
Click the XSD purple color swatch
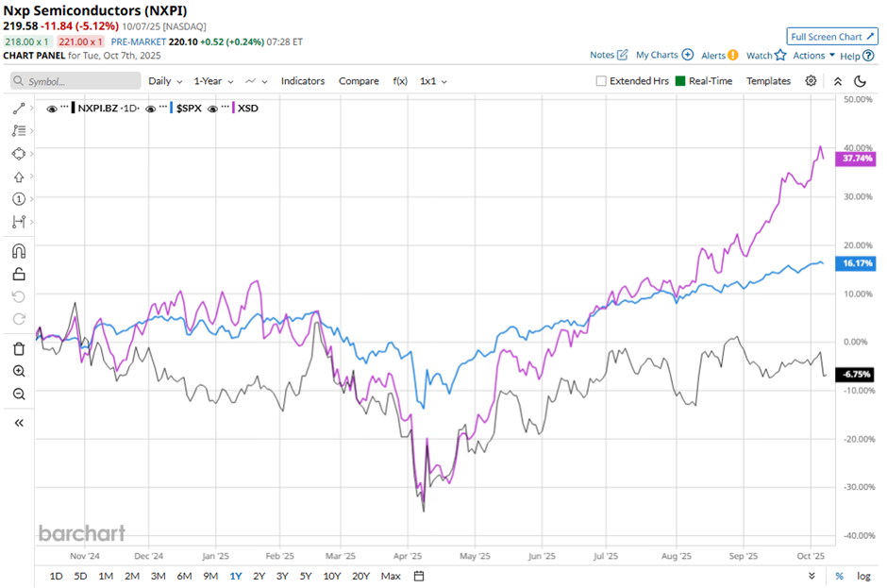[x=233, y=109]
